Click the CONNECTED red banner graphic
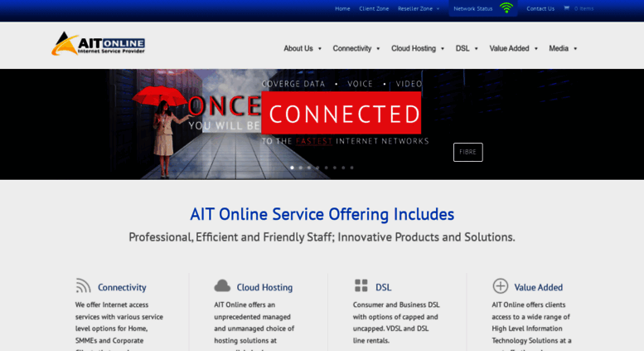Screen dimensions: 644x351 click(341, 113)
